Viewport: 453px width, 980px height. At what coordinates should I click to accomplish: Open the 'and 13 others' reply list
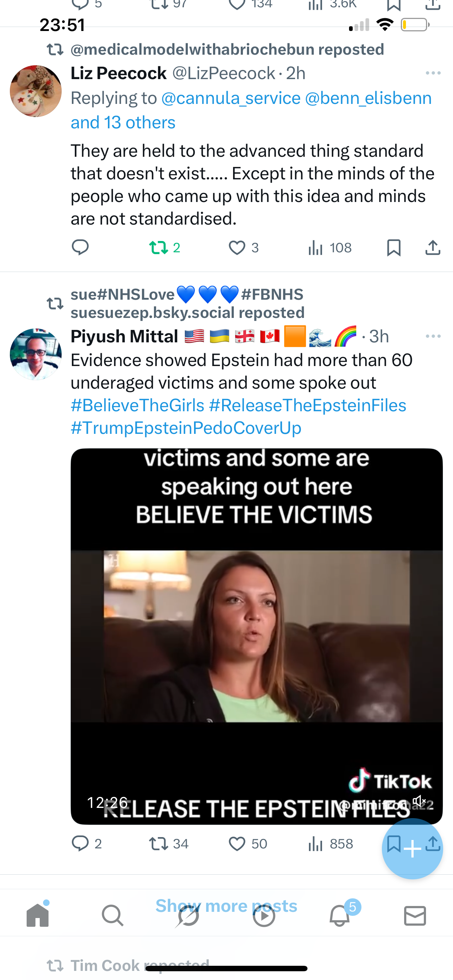point(123,122)
